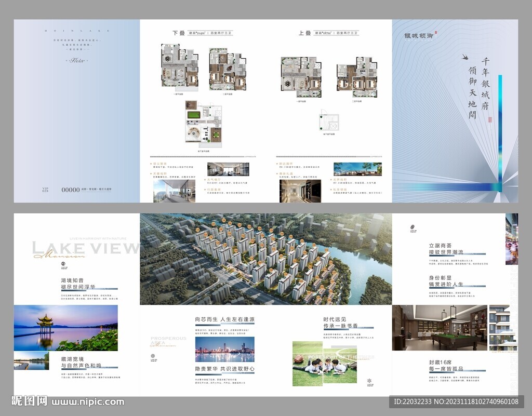Open the city skyline night photo
This screenshot has width=532, height=416.
[224, 349]
